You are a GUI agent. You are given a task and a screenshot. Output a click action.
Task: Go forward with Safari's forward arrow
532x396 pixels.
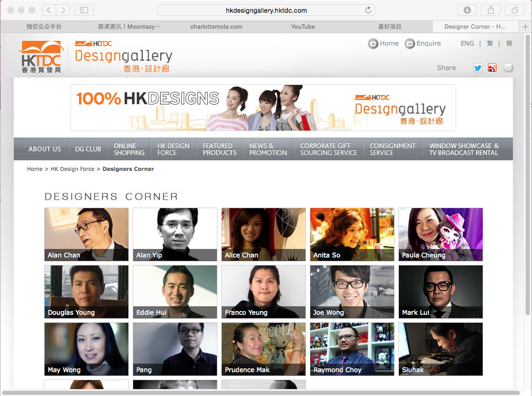tap(63, 10)
